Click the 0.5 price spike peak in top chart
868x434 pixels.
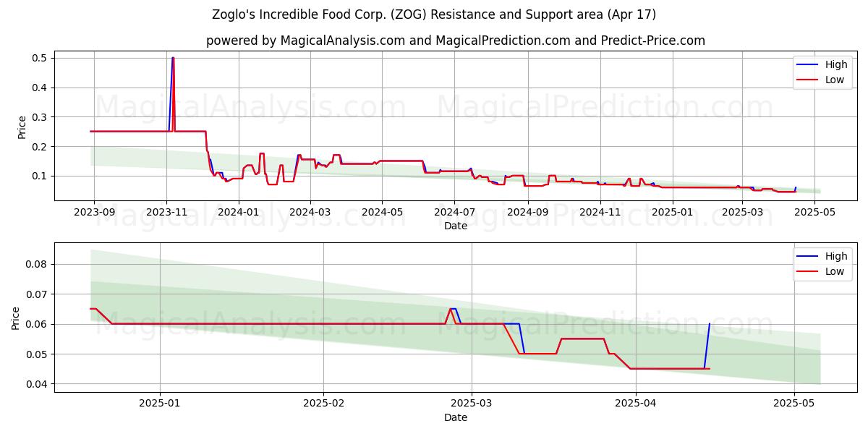tap(173, 58)
